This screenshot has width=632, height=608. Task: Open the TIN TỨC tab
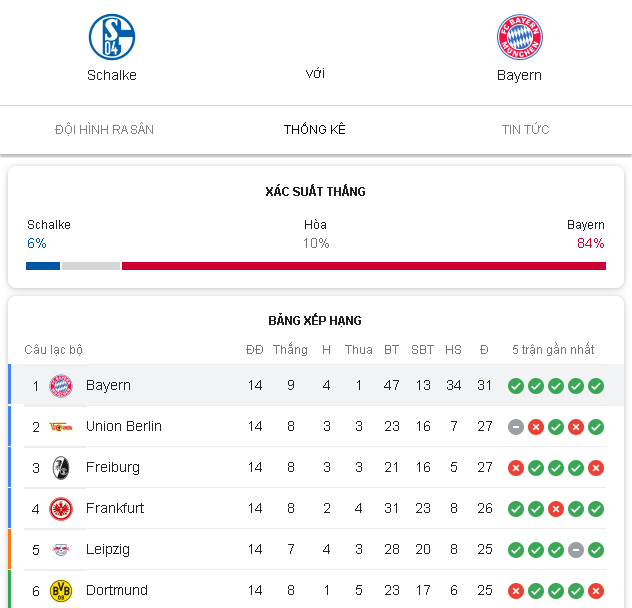click(526, 129)
